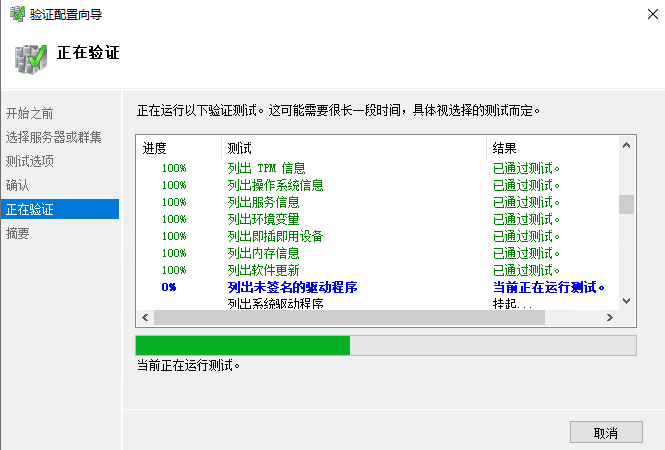Select the 测试选项 step
The image size is (665, 450).
point(30,161)
